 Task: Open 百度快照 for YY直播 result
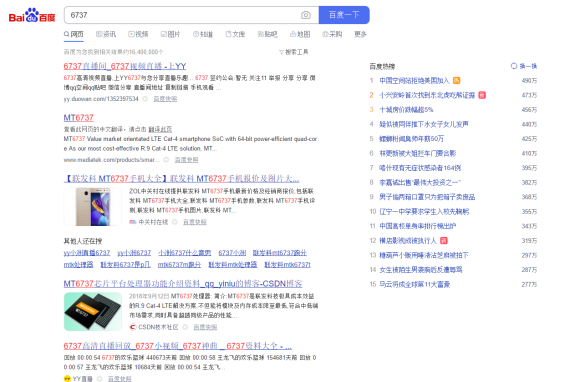(119, 379)
